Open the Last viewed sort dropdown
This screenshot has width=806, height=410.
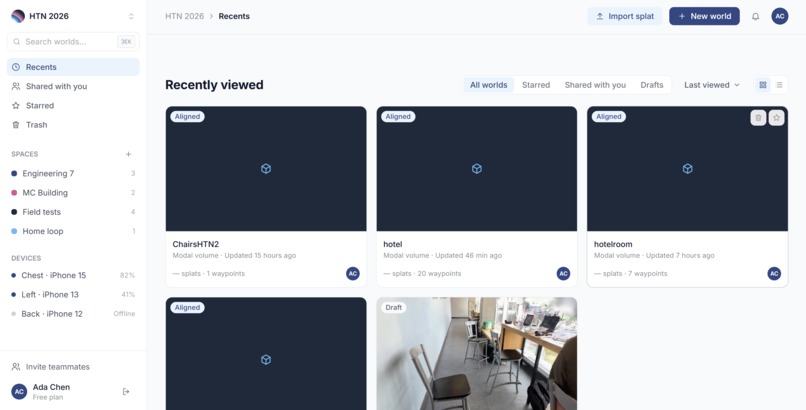tap(711, 85)
